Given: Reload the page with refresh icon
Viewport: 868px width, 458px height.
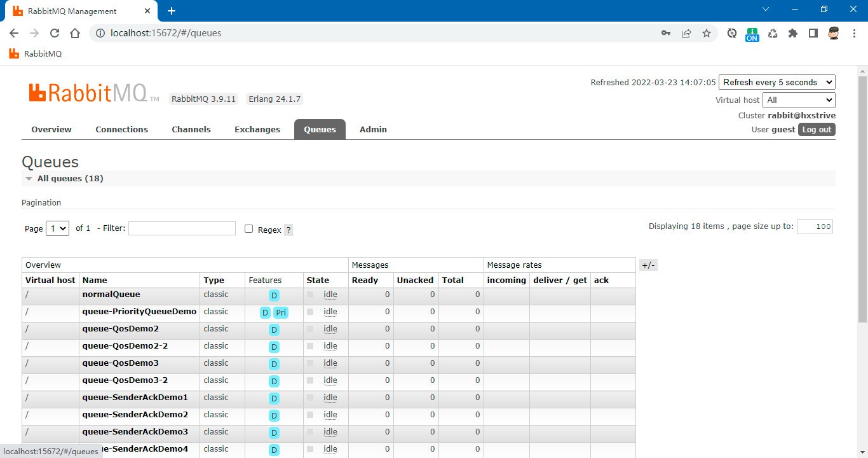Looking at the screenshot, I should [55, 33].
